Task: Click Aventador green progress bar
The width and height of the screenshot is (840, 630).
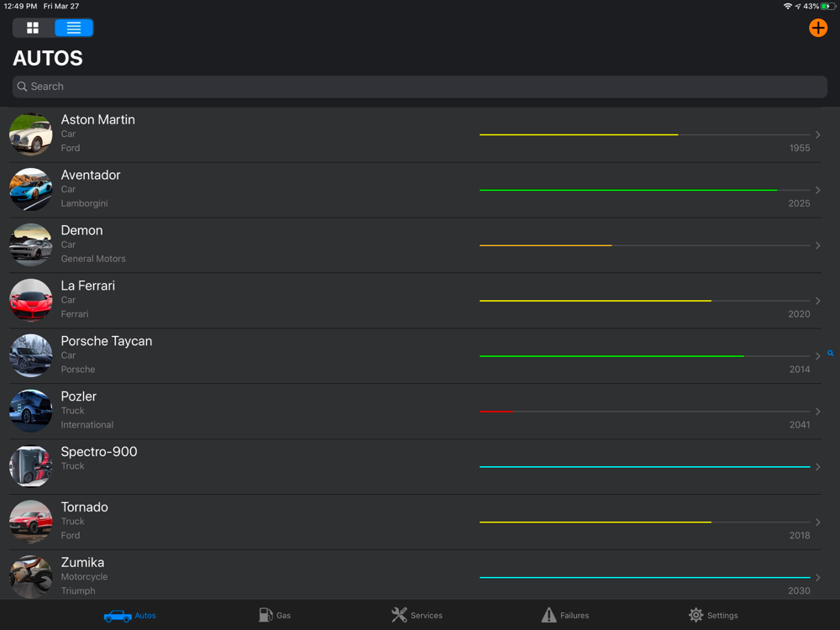Action: click(627, 190)
